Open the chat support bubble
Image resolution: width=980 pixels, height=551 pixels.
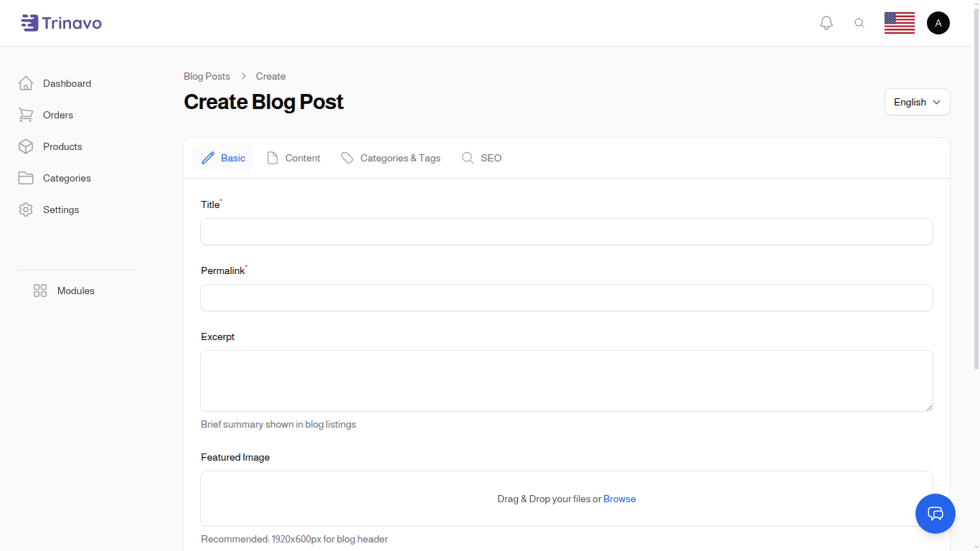tap(936, 514)
